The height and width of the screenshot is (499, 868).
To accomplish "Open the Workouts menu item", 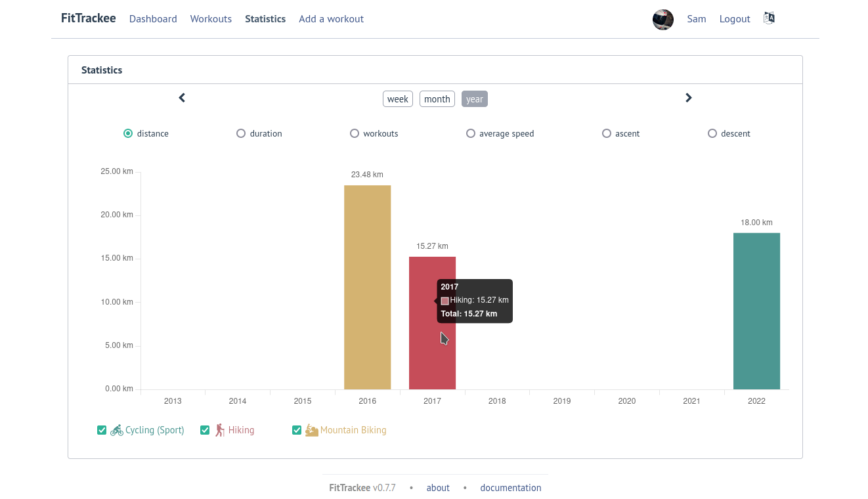I will click(x=211, y=19).
